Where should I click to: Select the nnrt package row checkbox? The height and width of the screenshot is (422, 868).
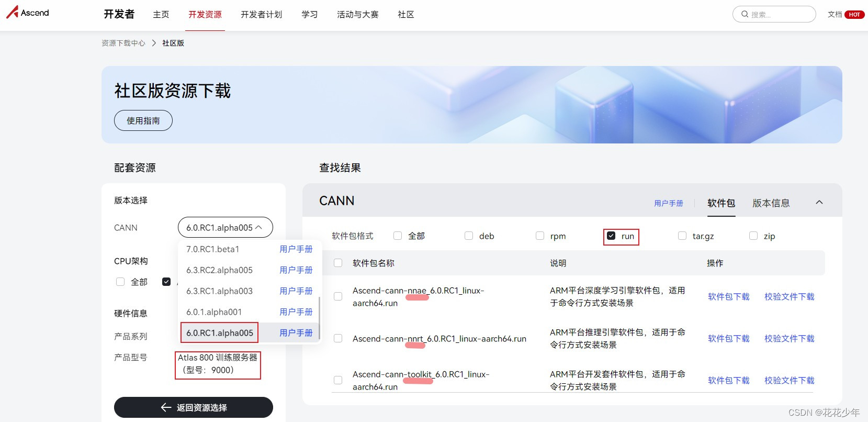tap(338, 338)
